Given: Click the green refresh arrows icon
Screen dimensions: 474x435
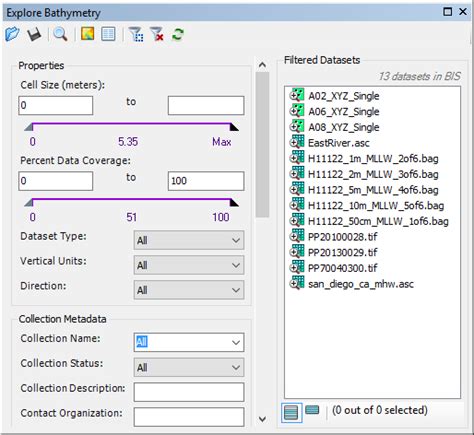Looking at the screenshot, I should coord(178,34).
